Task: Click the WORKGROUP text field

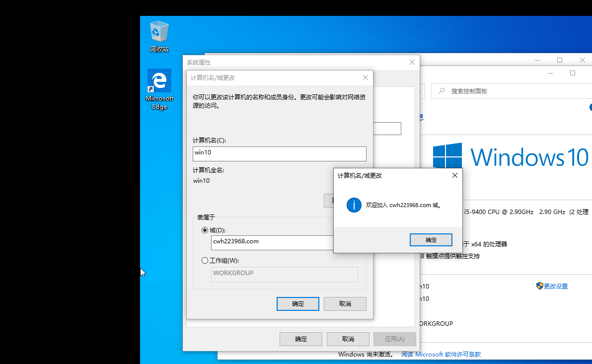Action: click(284, 275)
